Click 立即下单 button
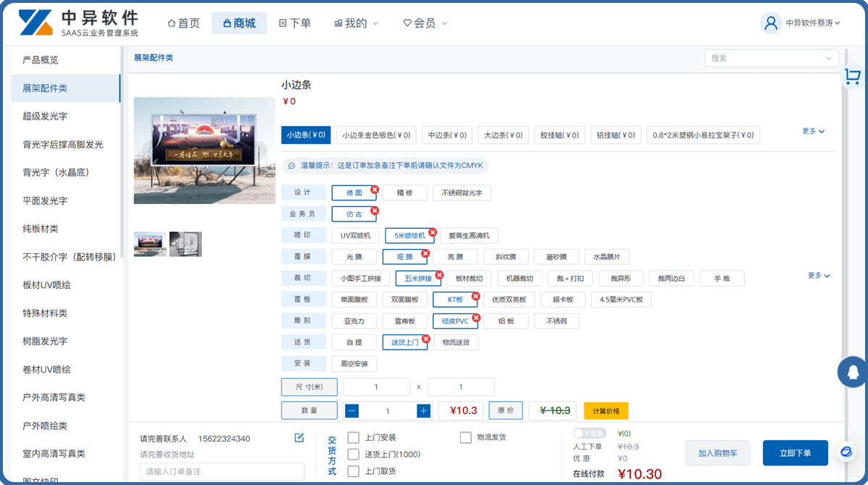Image resolution: width=868 pixels, height=485 pixels. [x=795, y=453]
